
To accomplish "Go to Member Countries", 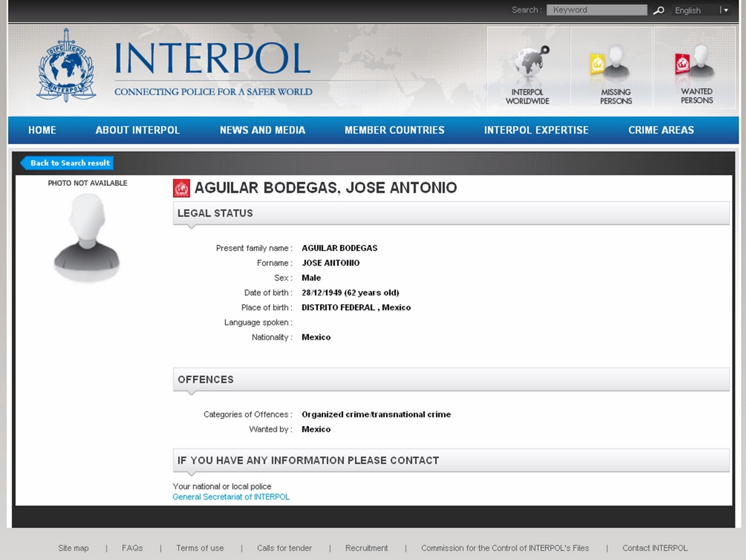I will 394,130.
